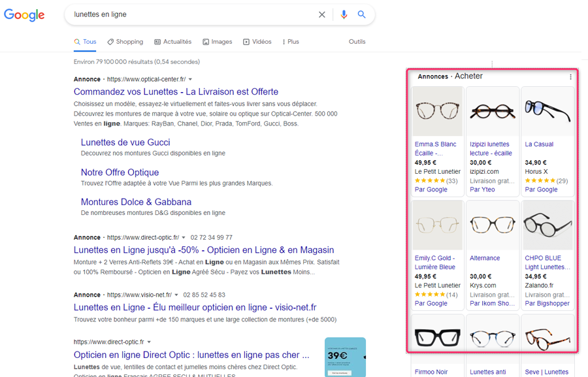The image size is (588, 377).
Task: Click the Google logo
Action: coord(24,15)
